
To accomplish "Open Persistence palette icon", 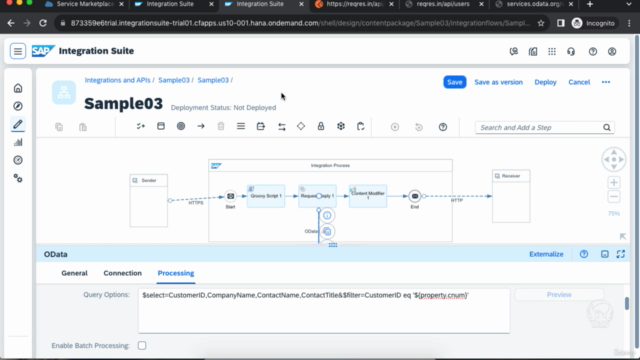I will point(341,127).
